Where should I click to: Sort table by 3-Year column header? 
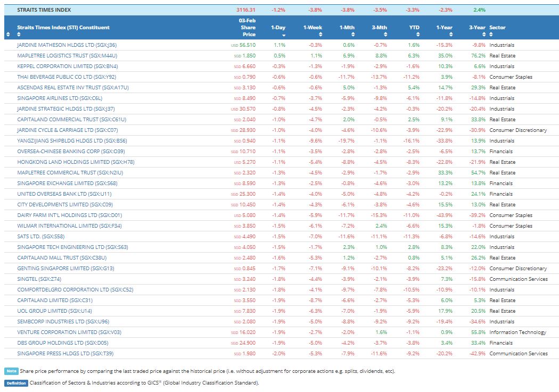(x=477, y=28)
